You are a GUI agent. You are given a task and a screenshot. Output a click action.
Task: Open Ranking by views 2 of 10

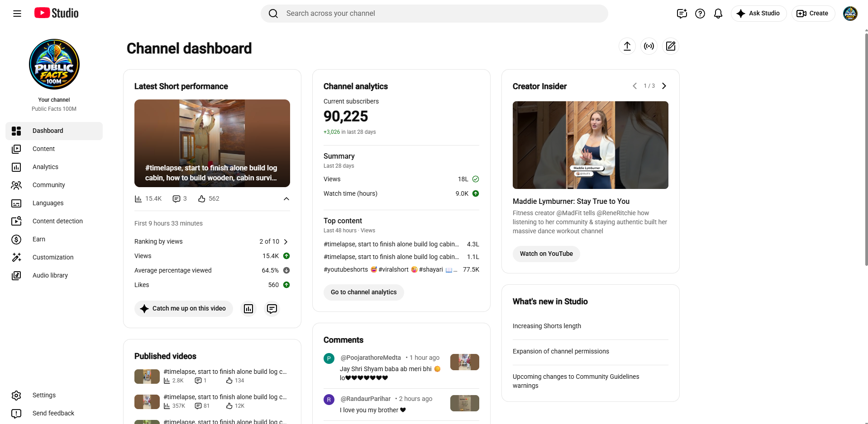212,241
